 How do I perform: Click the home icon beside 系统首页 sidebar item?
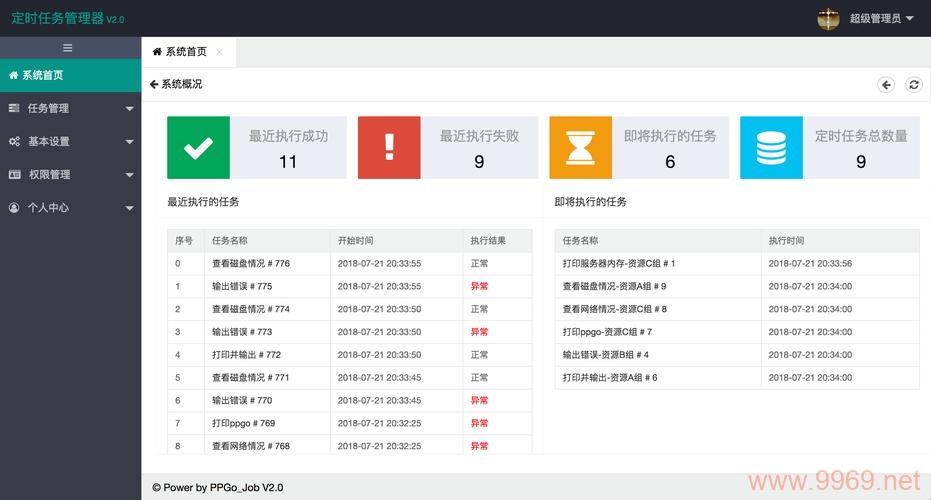(x=13, y=75)
